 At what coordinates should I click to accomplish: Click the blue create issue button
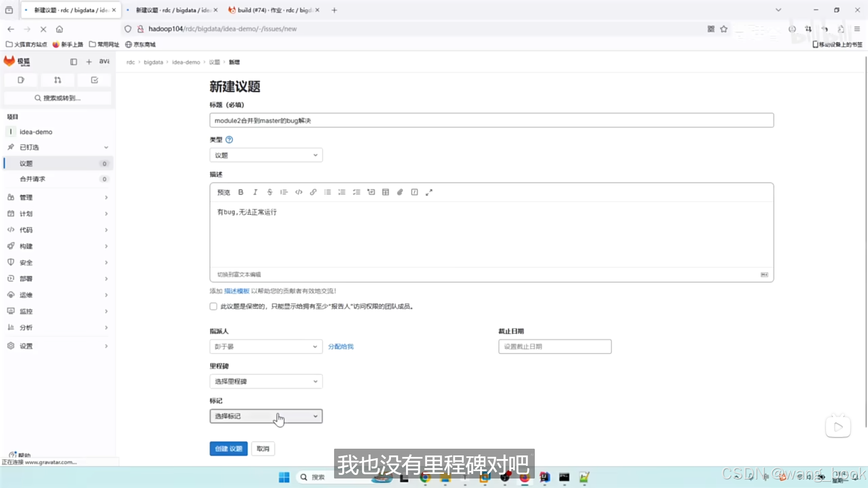click(228, 449)
